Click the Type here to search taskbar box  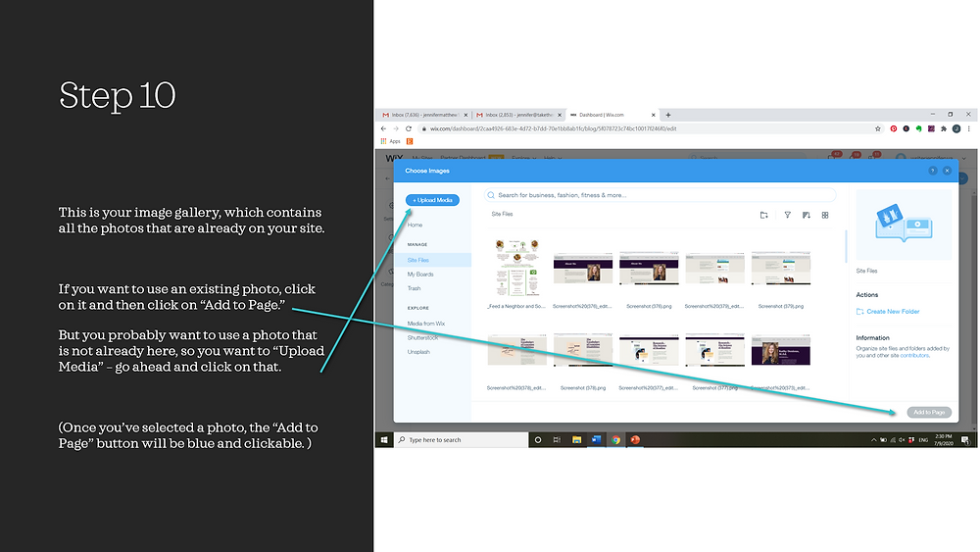(462, 440)
